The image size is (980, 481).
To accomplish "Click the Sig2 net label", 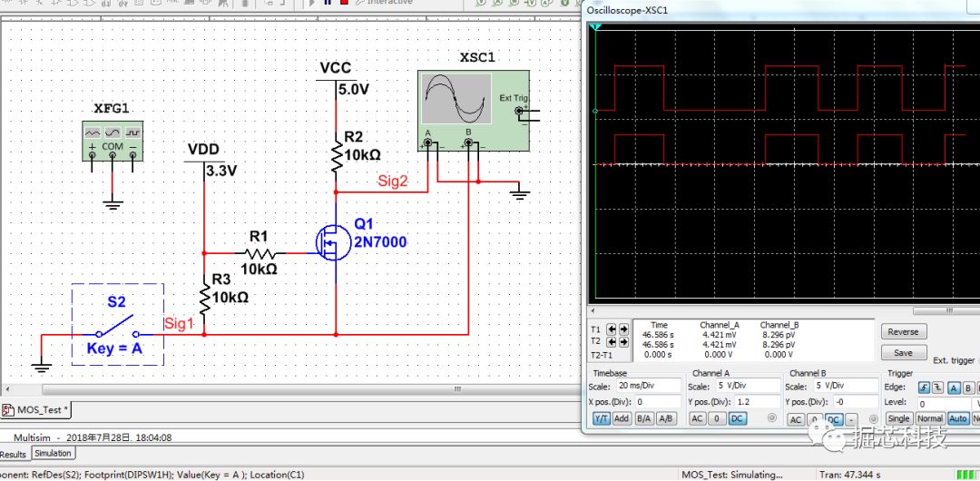I will [x=393, y=181].
